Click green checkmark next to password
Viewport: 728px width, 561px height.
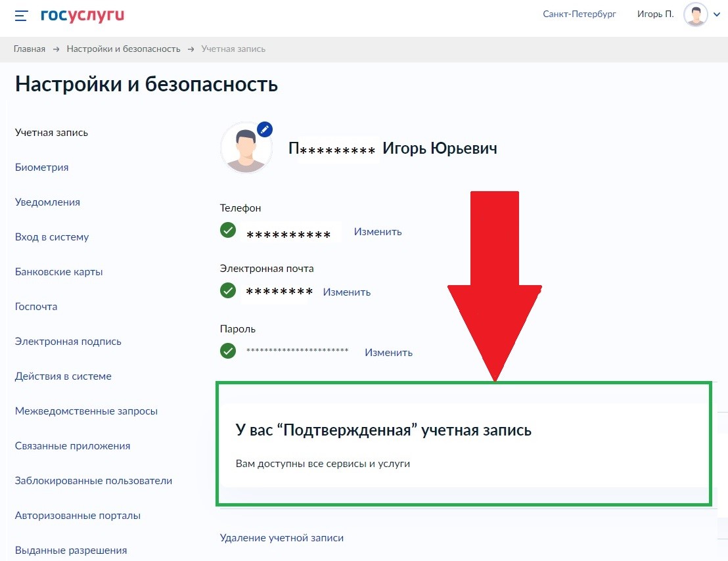coord(228,351)
